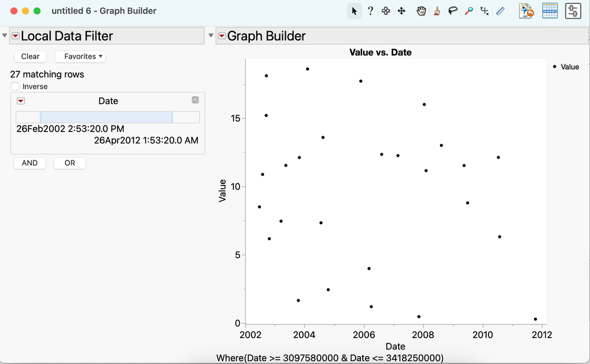The image size is (590, 364).
Task: Select the Magnifier zoom tool
Action: (468, 11)
